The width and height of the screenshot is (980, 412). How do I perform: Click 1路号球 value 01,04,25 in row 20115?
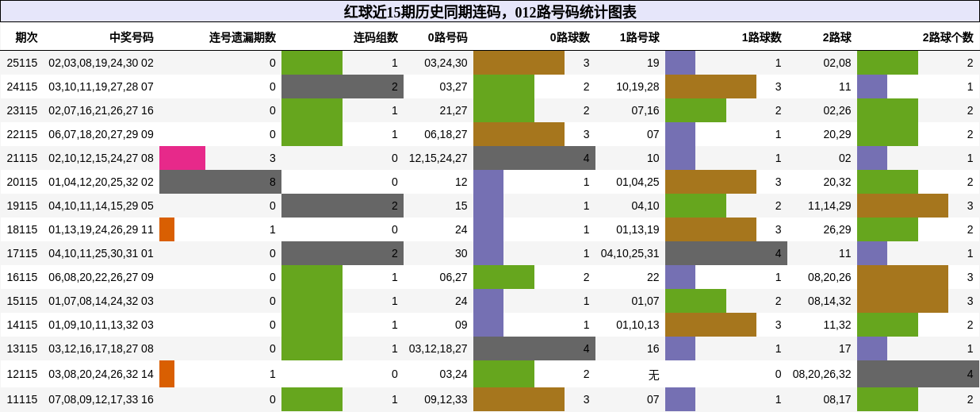(637, 182)
